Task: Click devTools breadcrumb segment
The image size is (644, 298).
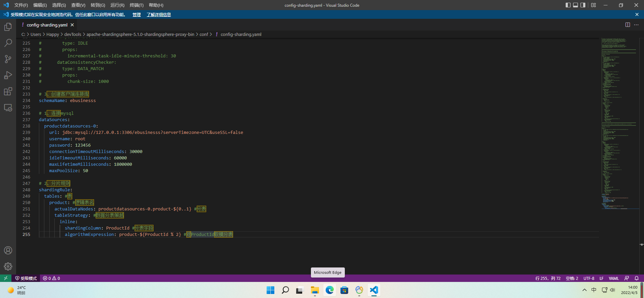Action: pos(73,34)
